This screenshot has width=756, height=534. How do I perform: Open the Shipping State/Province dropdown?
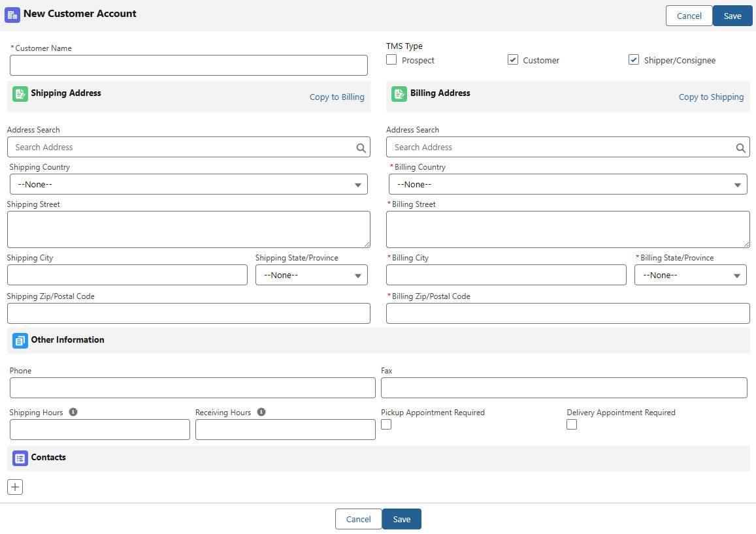[312, 275]
